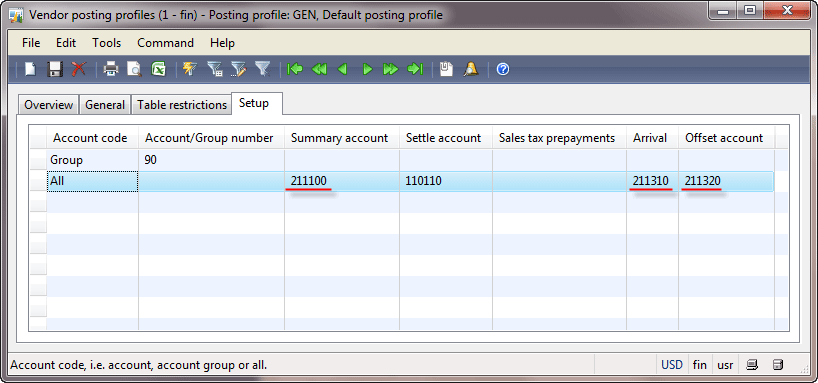Remove filter with the plain gray funnel icon

click(262, 69)
